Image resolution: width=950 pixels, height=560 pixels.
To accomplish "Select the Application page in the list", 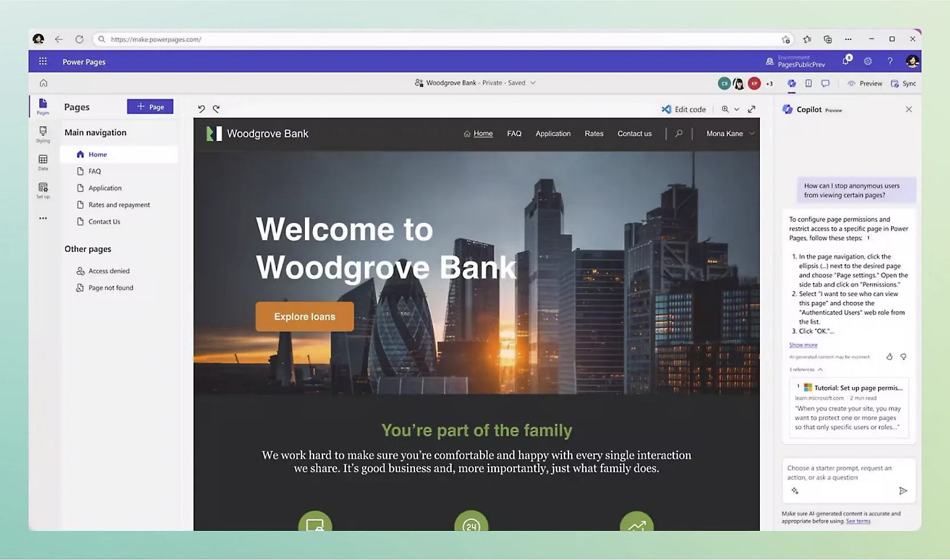I will point(119,188).
